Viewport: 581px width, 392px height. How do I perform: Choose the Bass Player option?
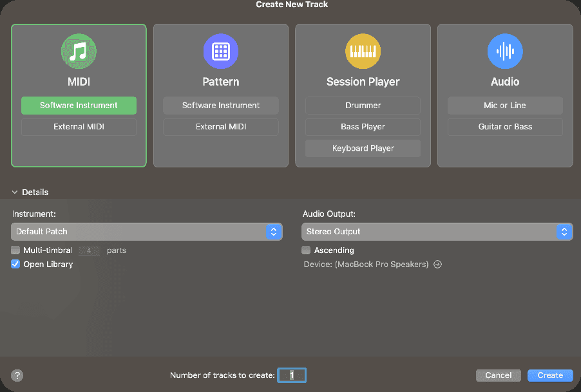[363, 127]
